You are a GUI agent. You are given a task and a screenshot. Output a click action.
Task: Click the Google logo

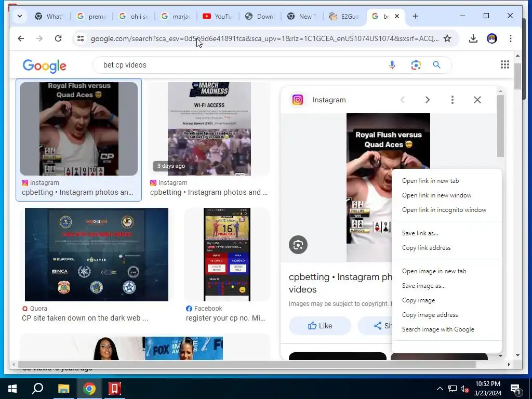point(45,66)
